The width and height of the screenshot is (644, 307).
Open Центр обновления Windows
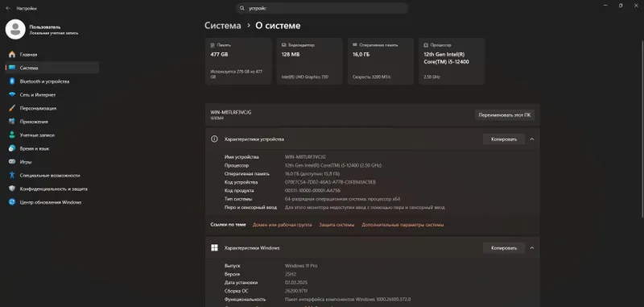(52, 202)
